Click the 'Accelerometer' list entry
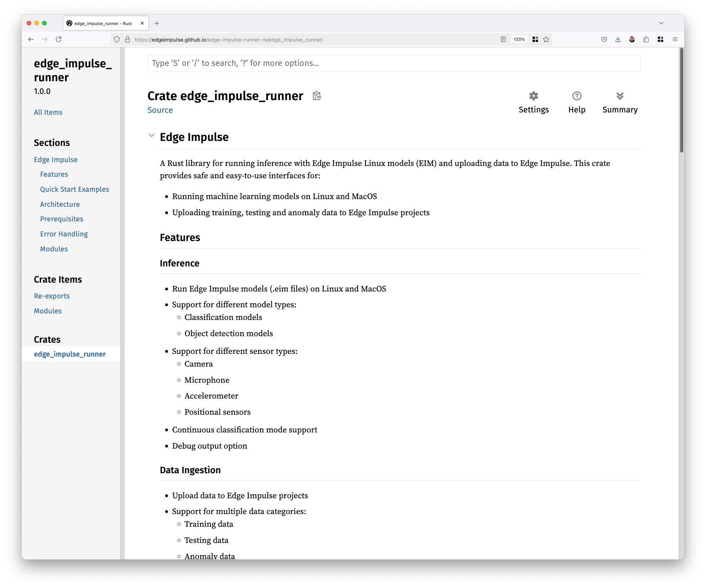The height and width of the screenshot is (588, 706). [212, 396]
